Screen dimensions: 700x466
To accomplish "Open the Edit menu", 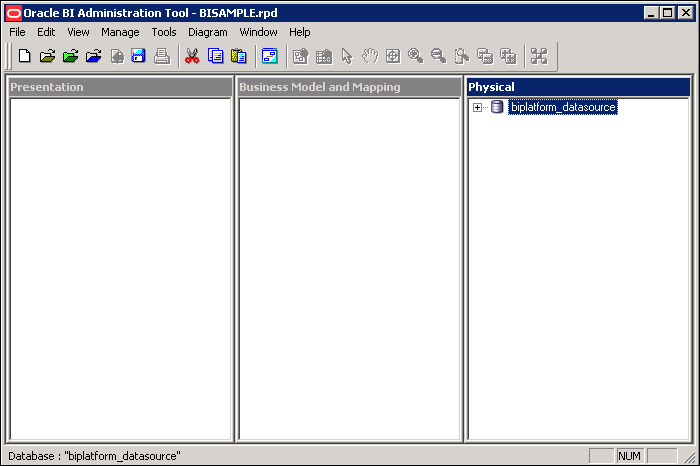I will click(46, 32).
